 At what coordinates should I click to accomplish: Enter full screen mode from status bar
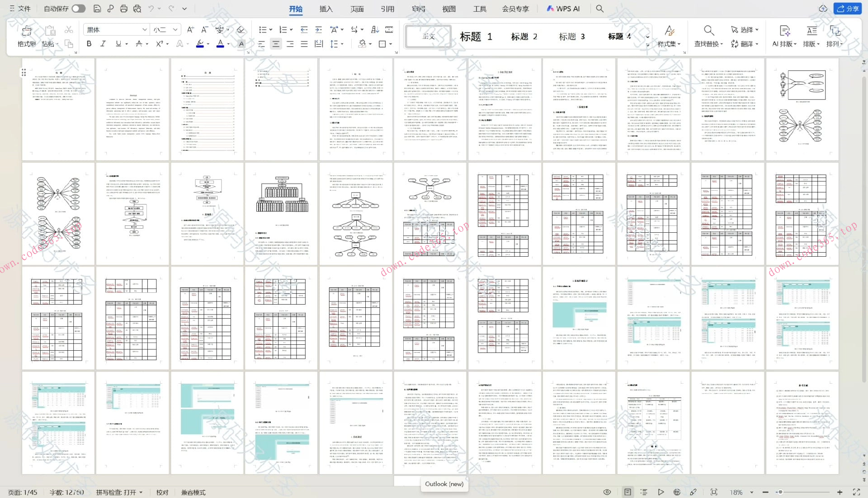(856, 492)
